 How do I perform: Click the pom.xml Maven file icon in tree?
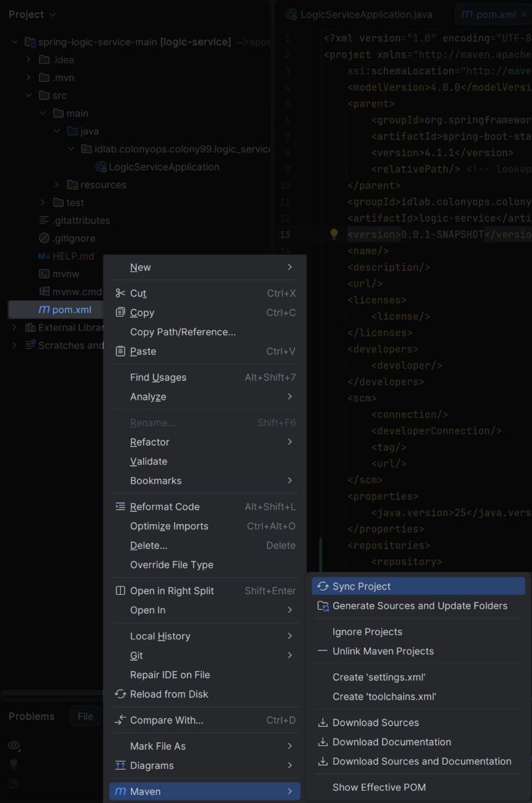44,309
